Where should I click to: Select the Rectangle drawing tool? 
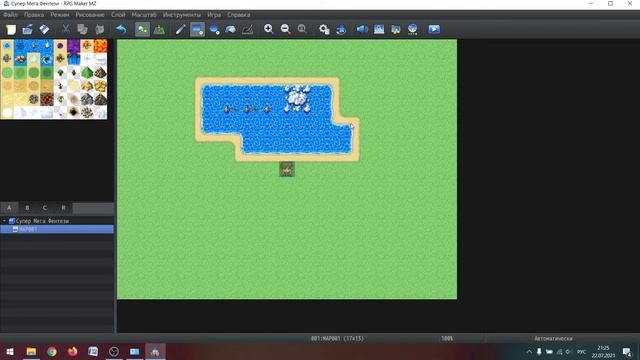point(197,29)
